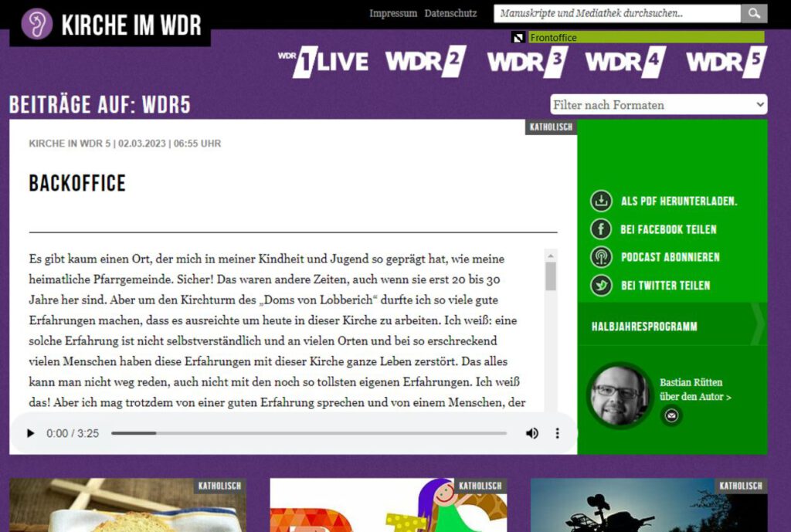Screen dimensions: 791x532
Task: Click Als PDF herunterladen link
Action: (x=678, y=202)
